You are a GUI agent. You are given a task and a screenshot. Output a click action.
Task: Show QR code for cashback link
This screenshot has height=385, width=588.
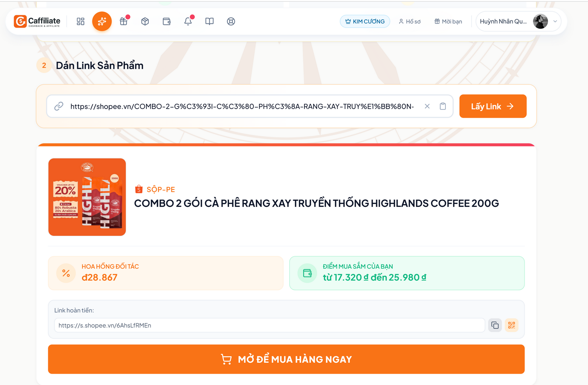click(x=511, y=325)
